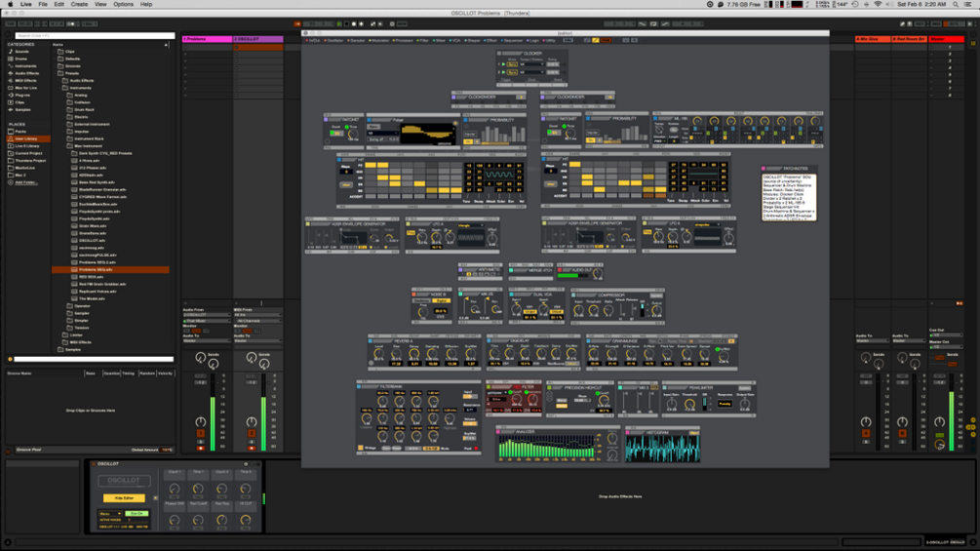
Task: Open the Help menu in menu bar
Action: pos(146,4)
